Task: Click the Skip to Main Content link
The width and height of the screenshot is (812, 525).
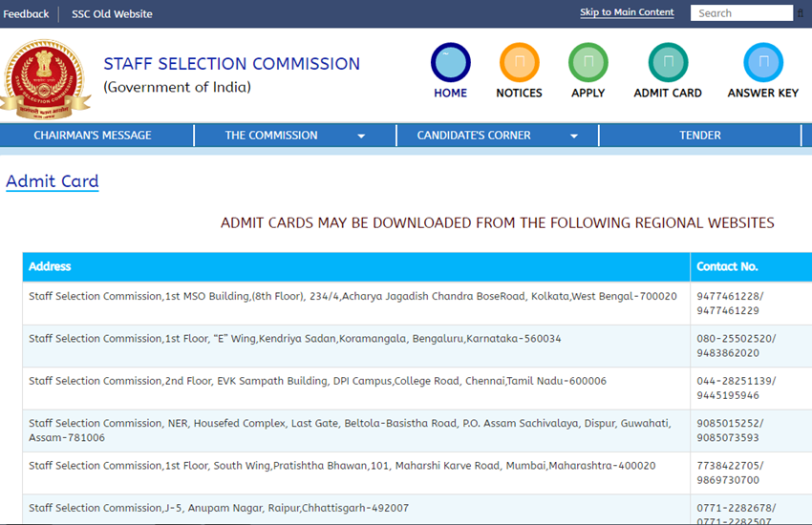Action: [627, 12]
